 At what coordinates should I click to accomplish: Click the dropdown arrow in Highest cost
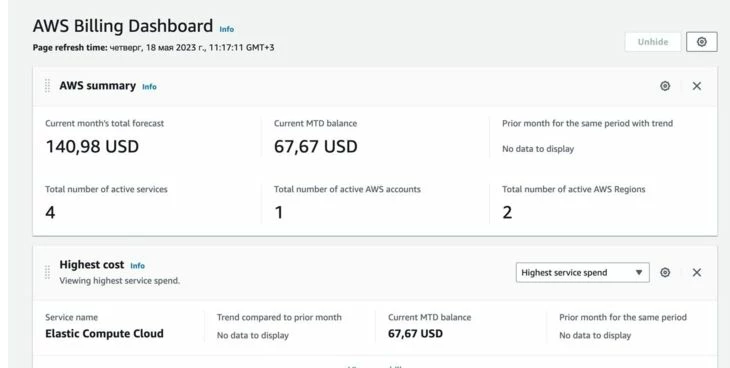tap(639, 273)
